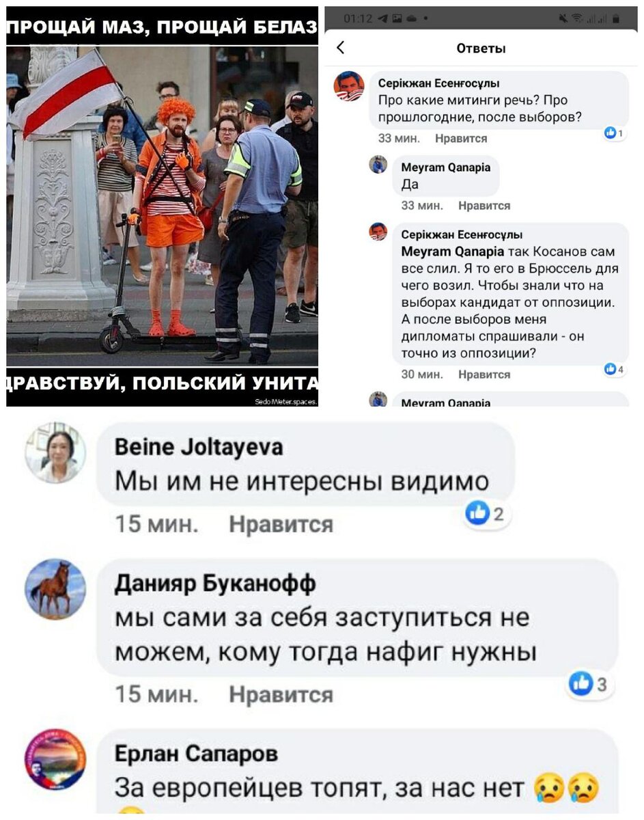
Task: Open the meme image with the red-white flag
Action: (162, 206)
